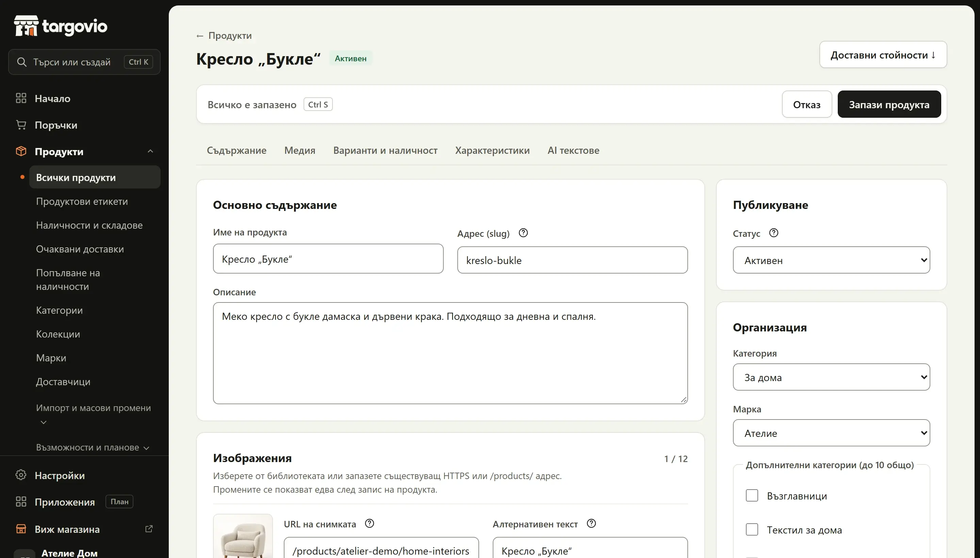
Task: Click the Отказ button
Action: (807, 104)
